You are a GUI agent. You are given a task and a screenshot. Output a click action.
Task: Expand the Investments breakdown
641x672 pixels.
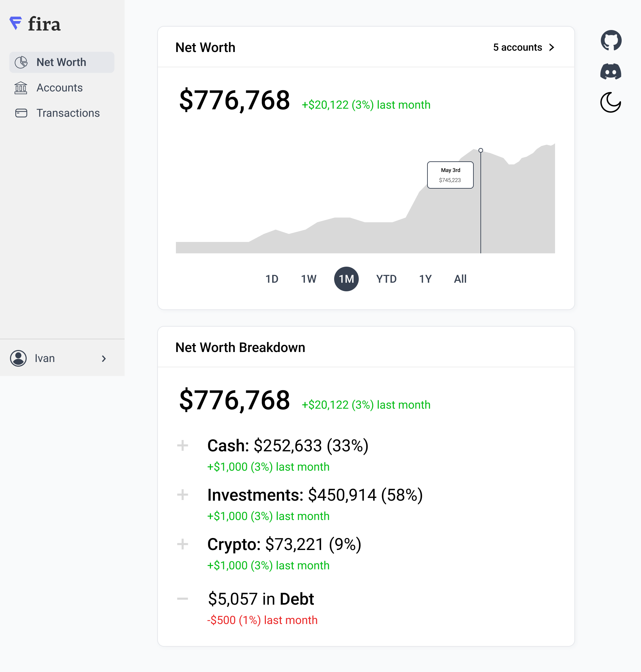183,495
